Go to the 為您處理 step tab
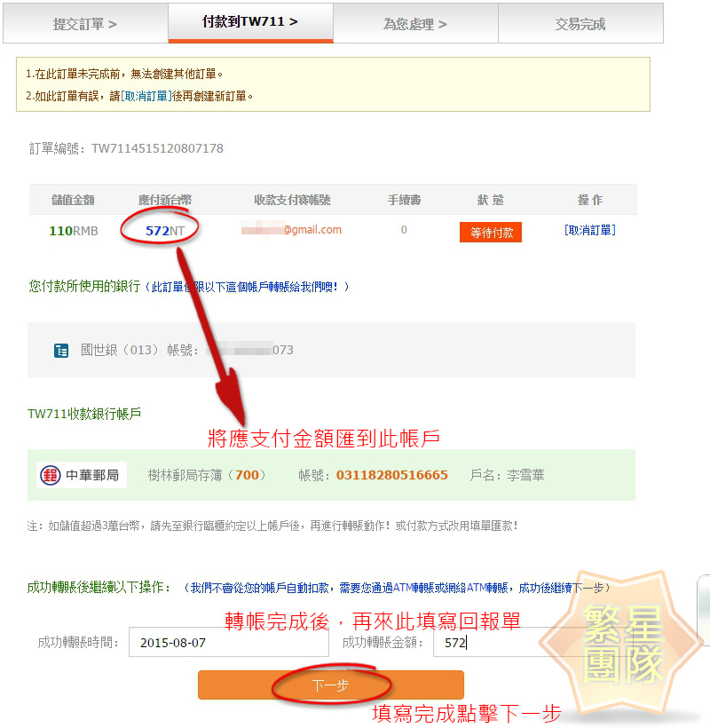The image size is (710, 728). coord(414,24)
